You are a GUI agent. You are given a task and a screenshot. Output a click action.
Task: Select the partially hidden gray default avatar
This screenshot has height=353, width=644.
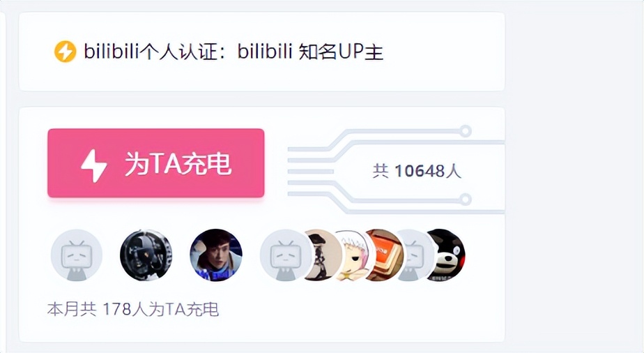(x=413, y=255)
